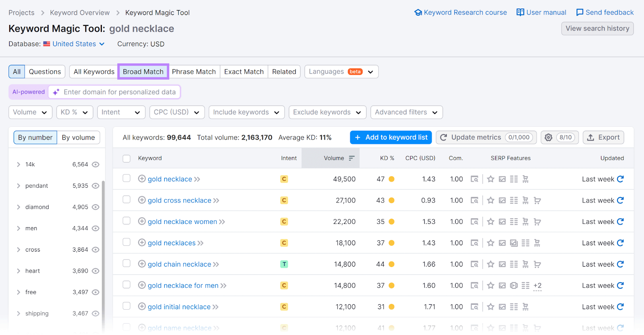Click refresh icon in gold necklace row
644x335 pixels.
pos(620,179)
